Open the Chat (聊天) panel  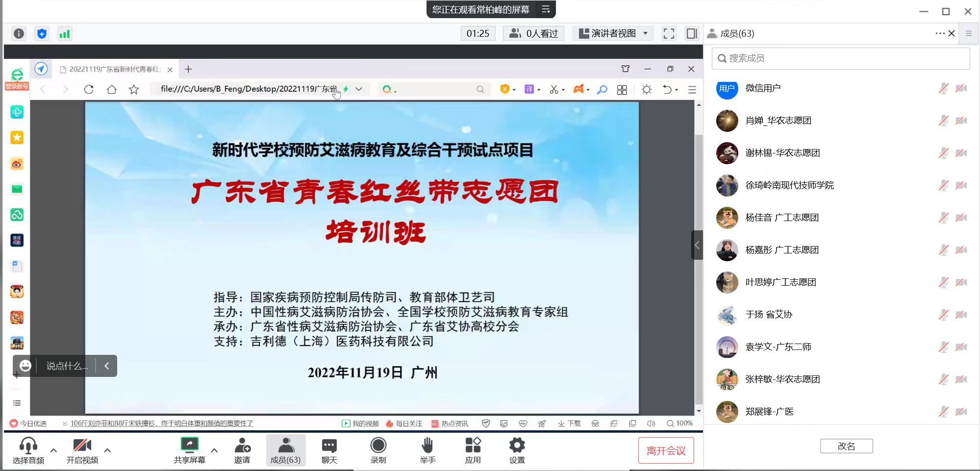click(x=329, y=450)
